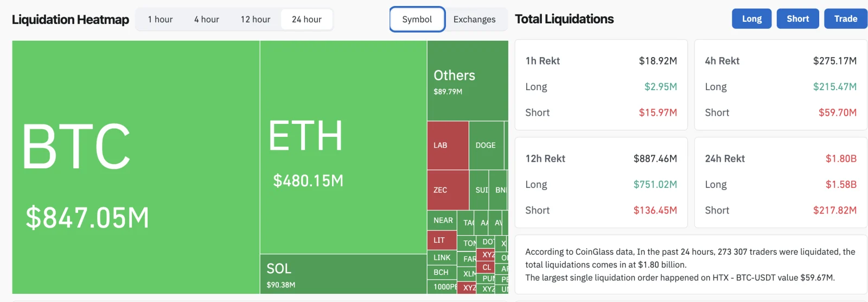The height and width of the screenshot is (302, 868).
Task: Select the Others heatmap tile
Action: 468,80
